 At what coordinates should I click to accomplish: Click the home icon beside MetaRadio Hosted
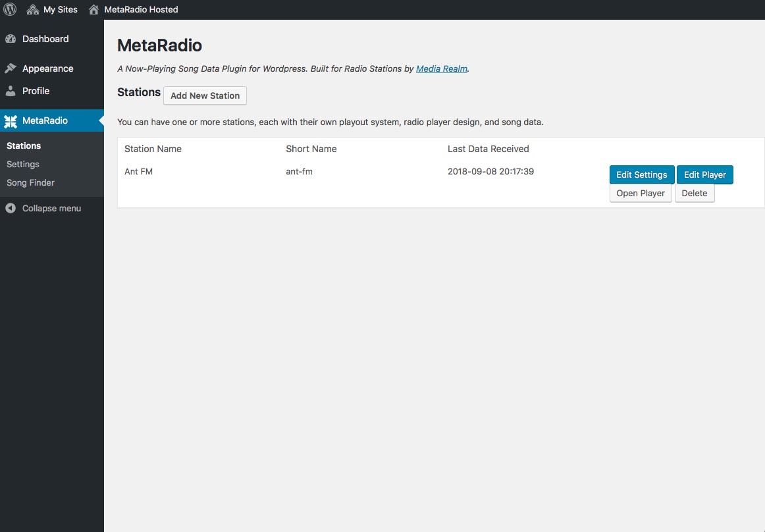[x=93, y=9]
